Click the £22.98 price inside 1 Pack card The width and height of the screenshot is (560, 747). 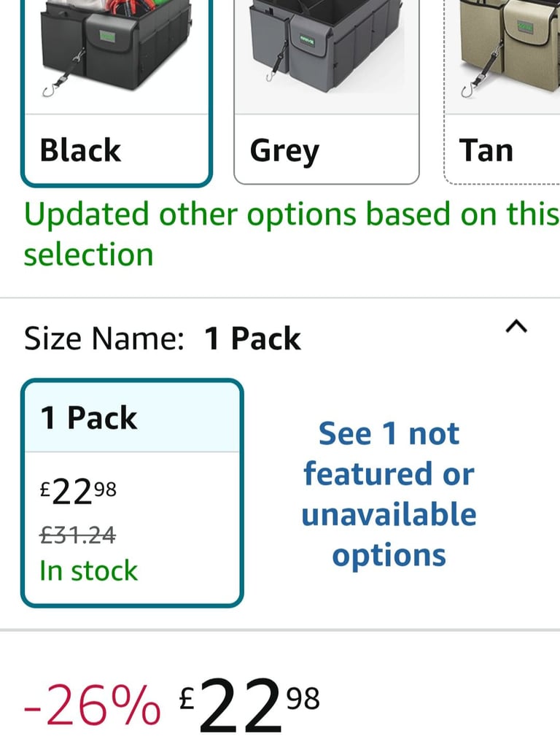[78, 492]
